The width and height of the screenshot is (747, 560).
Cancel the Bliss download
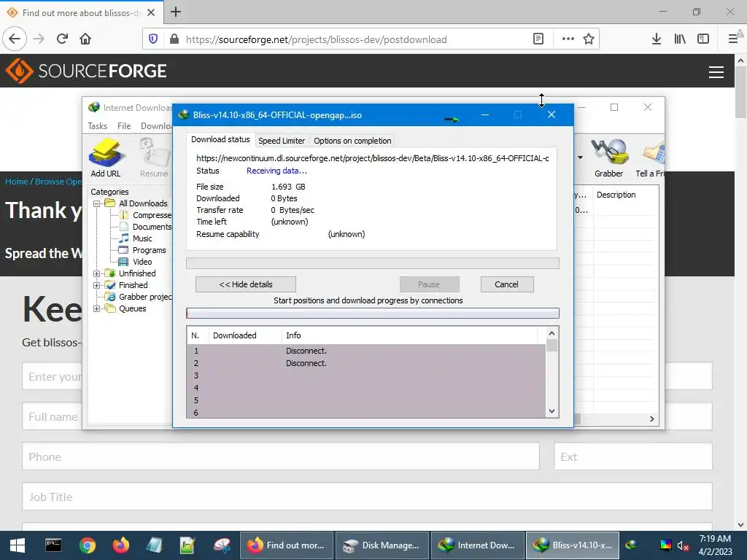tap(506, 284)
